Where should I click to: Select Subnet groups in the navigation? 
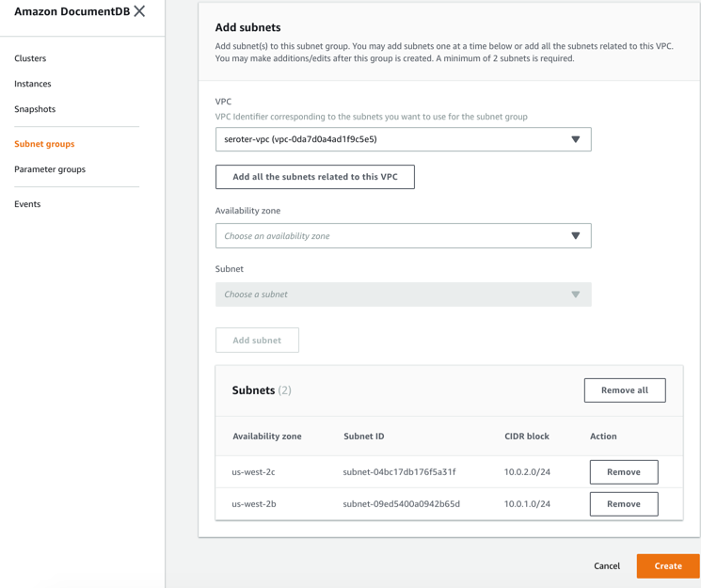click(x=44, y=144)
